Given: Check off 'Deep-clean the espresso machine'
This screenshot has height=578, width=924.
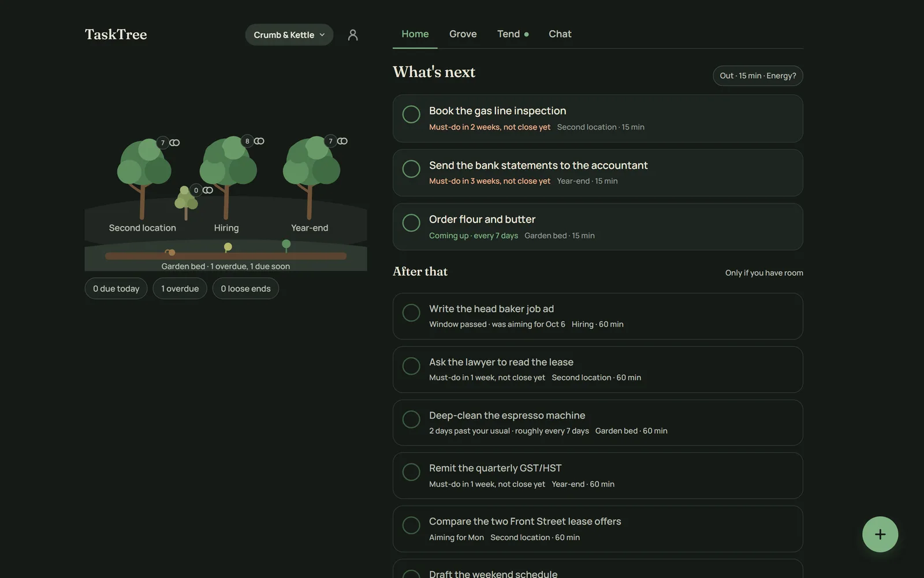Looking at the screenshot, I should [411, 419].
